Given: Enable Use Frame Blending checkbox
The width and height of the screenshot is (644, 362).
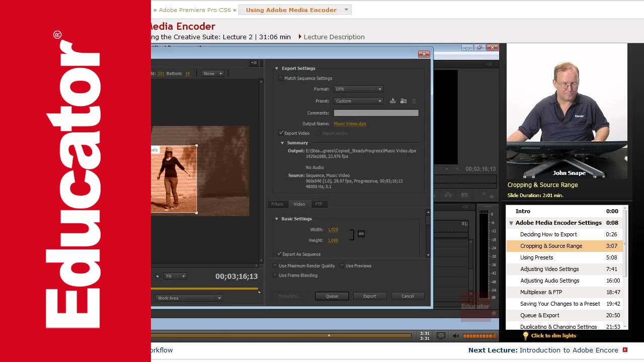Looking at the screenshot, I should click(275, 276).
